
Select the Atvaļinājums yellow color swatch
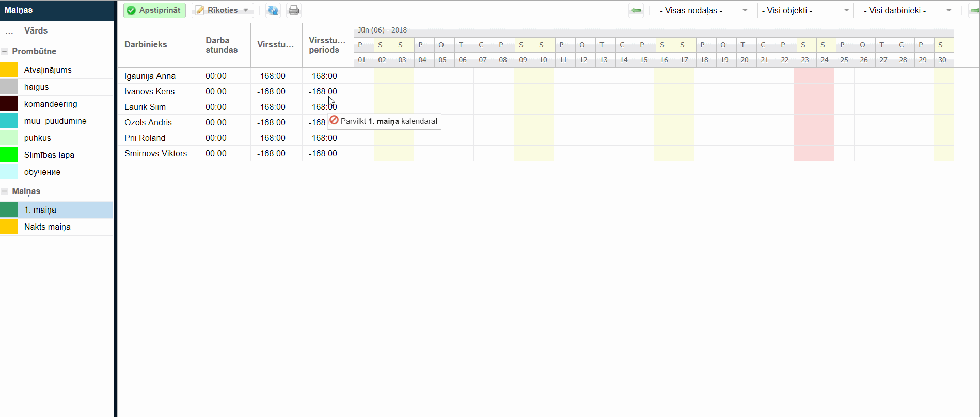coord(9,70)
